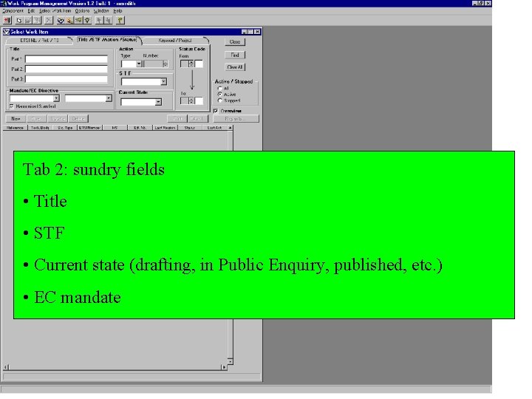Open the Window menu
This screenshot has height=399, width=532.
click(101, 11)
